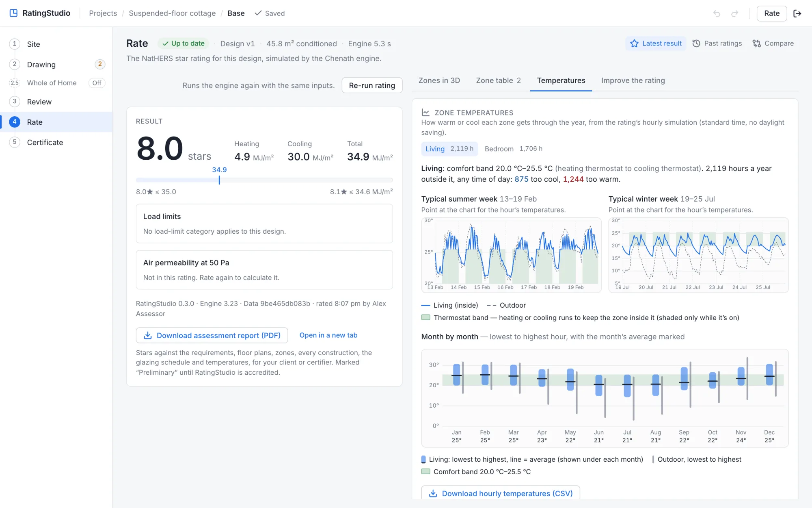This screenshot has width=812, height=508.
Task: Open the Zones in 3D tab
Action: pyautogui.click(x=439, y=80)
